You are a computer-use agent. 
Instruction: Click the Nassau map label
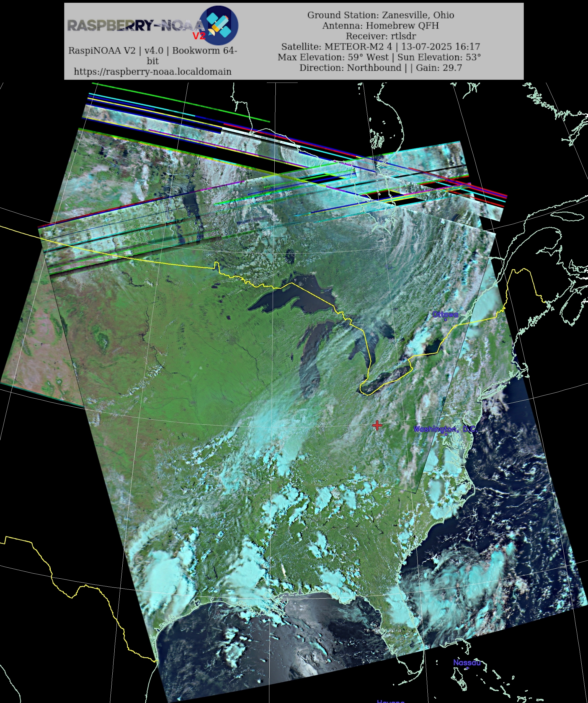(x=467, y=663)
